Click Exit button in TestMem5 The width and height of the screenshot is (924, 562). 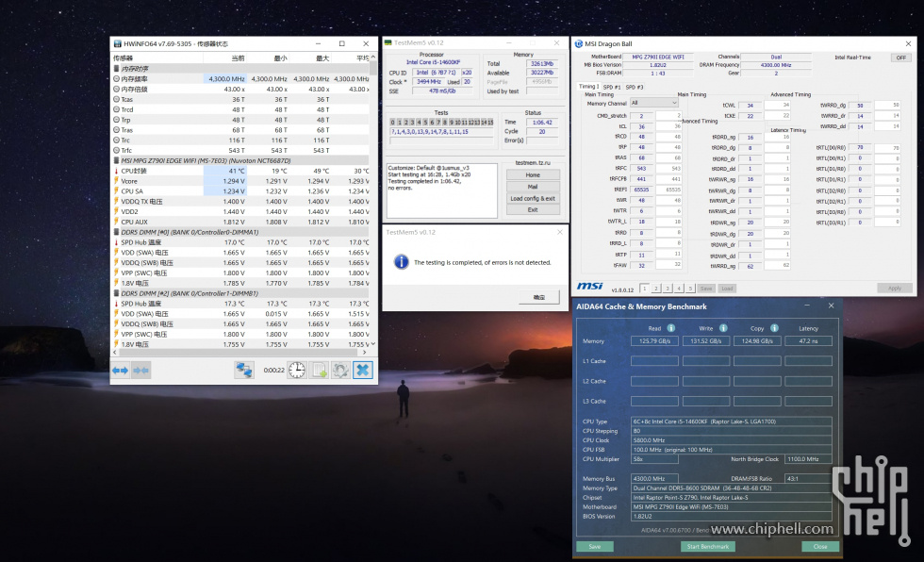click(533, 209)
